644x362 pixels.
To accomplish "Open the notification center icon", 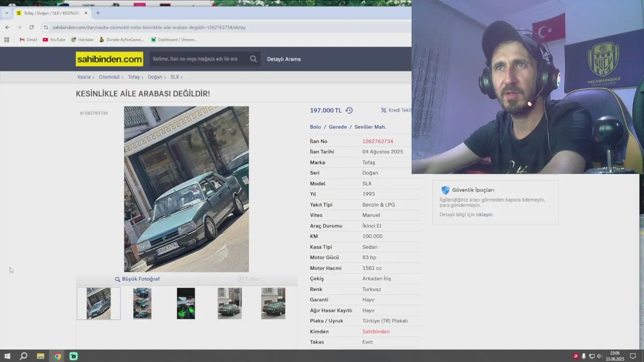I will click(633, 356).
